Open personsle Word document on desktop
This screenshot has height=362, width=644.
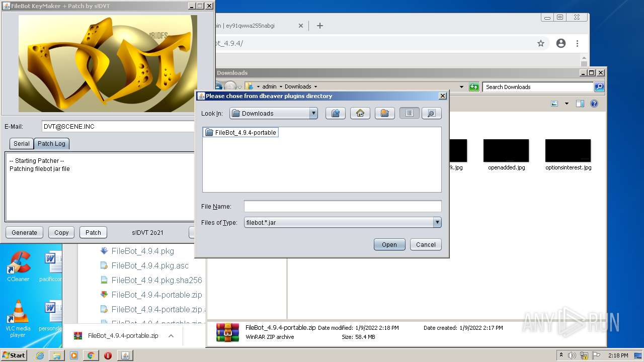[50, 316]
